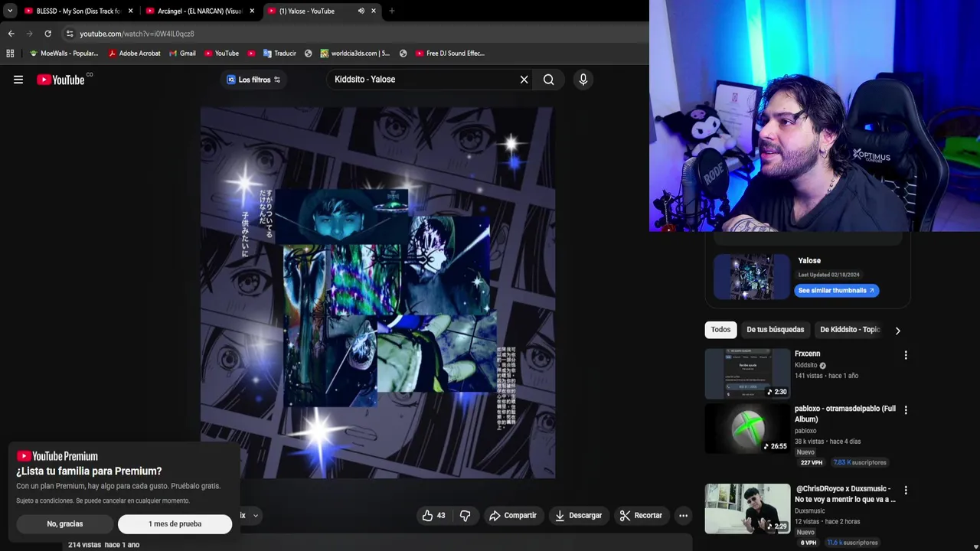980x551 pixels.
Task: Click the Compartir share button
Action: pyautogui.click(x=513, y=516)
